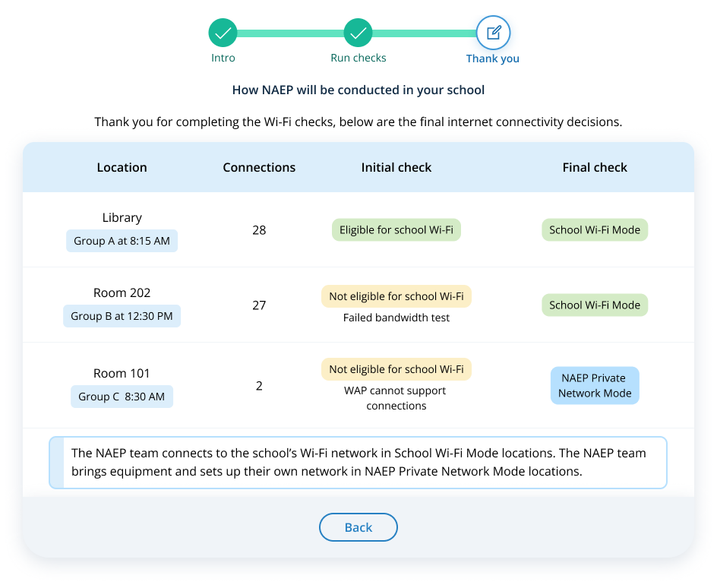The height and width of the screenshot is (588, 717).
Task: Click the Final check column header
Action: point(595,167)
